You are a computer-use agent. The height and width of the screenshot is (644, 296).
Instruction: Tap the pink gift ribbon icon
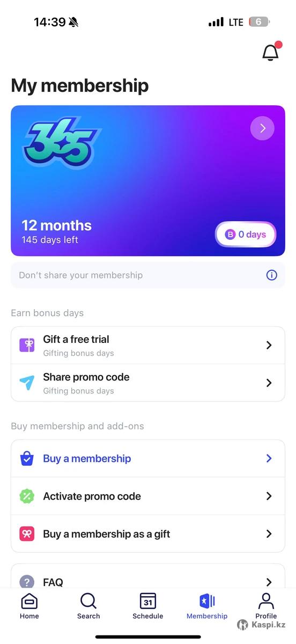pyautogui.click(x=27, y=533)
